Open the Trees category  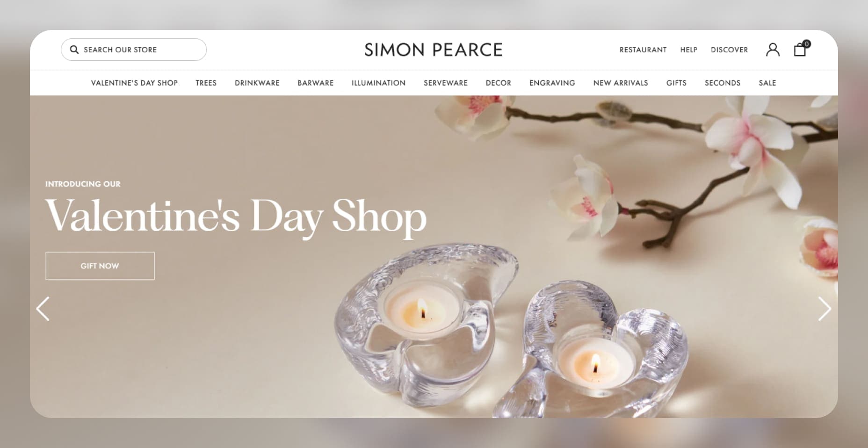[x=206, y=83]
